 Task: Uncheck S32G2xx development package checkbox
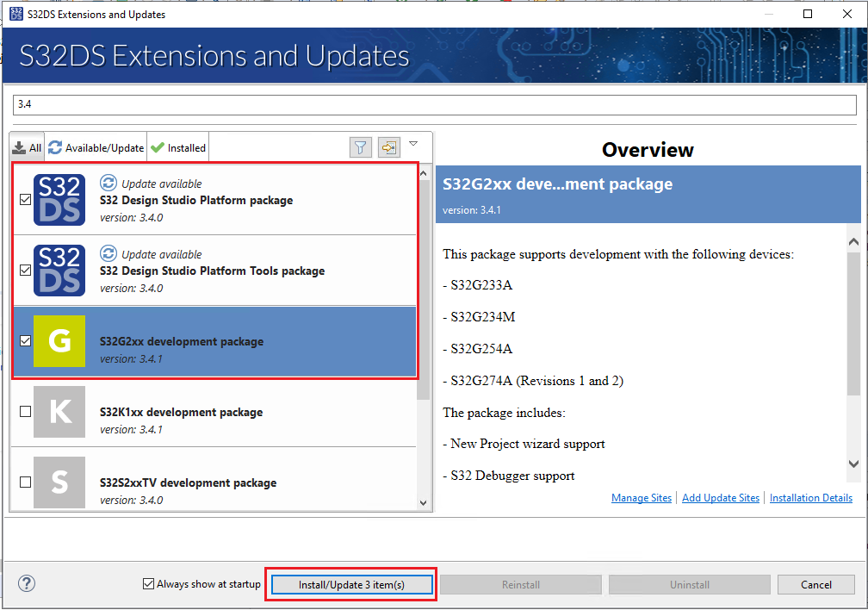point(26,340)
